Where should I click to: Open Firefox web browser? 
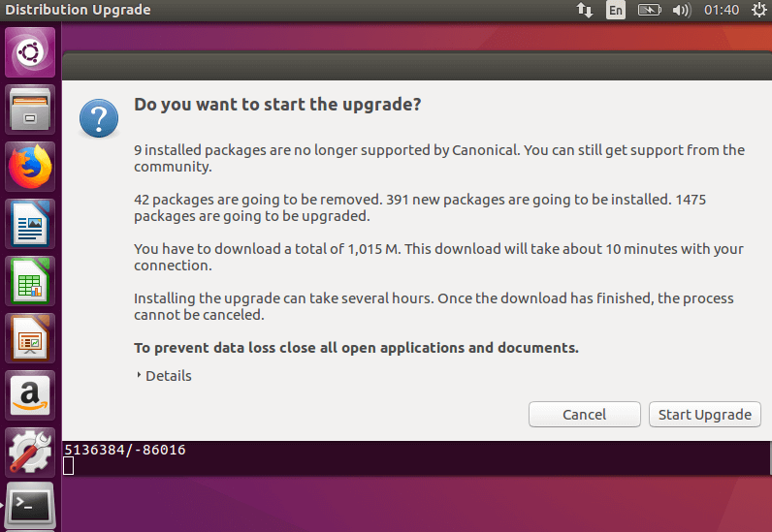click(30, 166)
